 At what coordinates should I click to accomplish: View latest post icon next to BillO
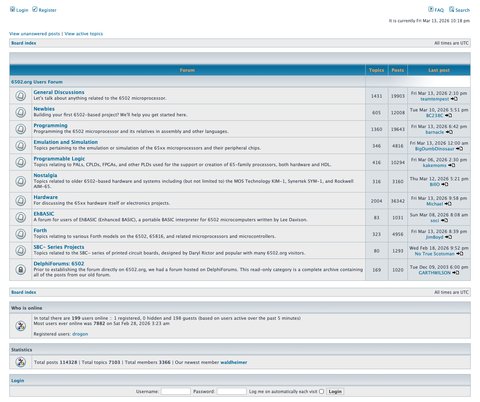click(445, 184)
